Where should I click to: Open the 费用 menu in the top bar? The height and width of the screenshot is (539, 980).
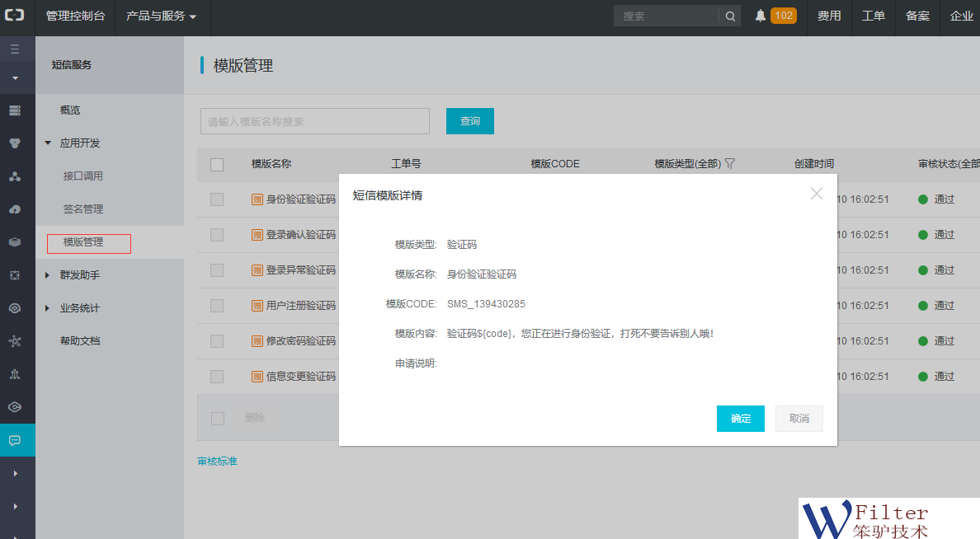(x=829, y=16)
